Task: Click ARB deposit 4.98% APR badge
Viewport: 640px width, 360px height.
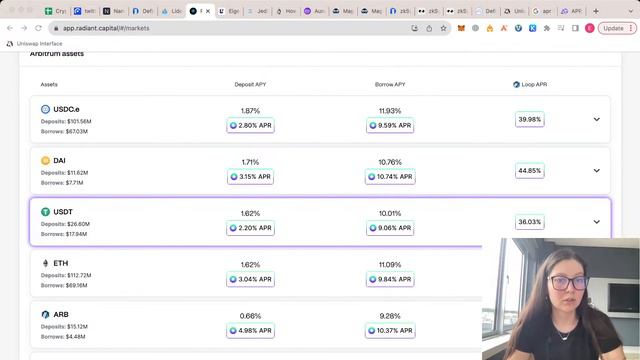Action: point(251,331)
